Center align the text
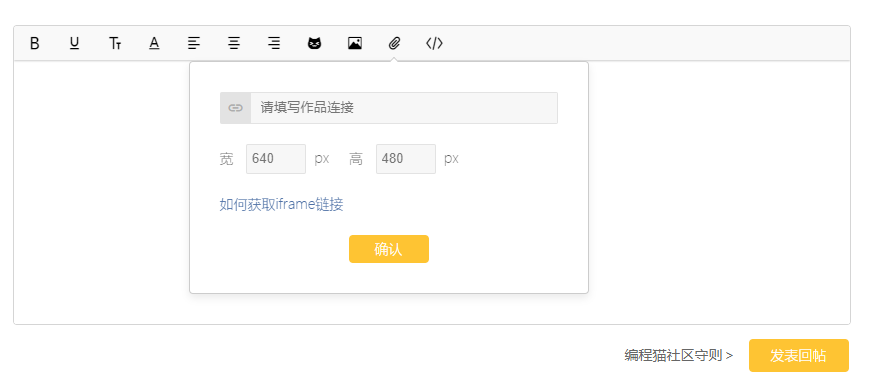Viewport: 876px width, 387px height. (234, 43)
